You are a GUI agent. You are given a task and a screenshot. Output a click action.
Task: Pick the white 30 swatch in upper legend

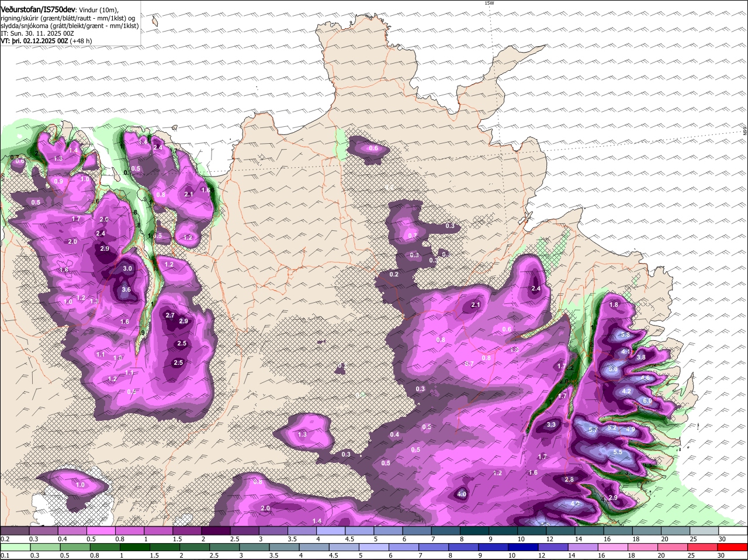click(x=733, y=530)
